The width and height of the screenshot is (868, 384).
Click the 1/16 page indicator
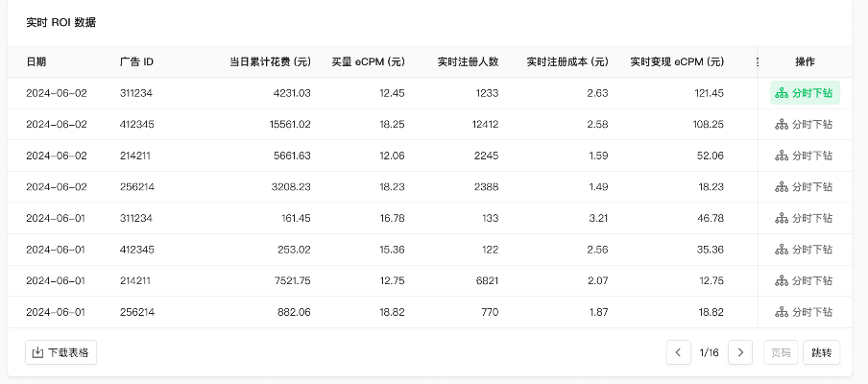710,352
